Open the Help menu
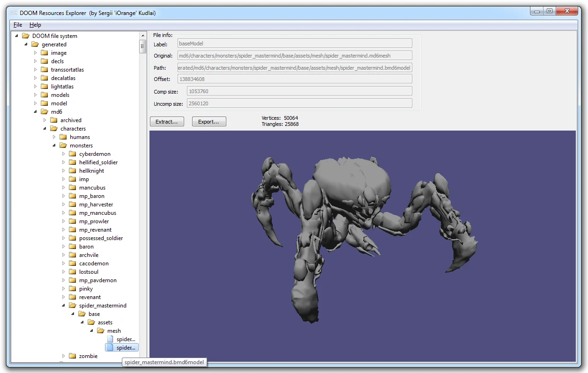 [35, 24]
